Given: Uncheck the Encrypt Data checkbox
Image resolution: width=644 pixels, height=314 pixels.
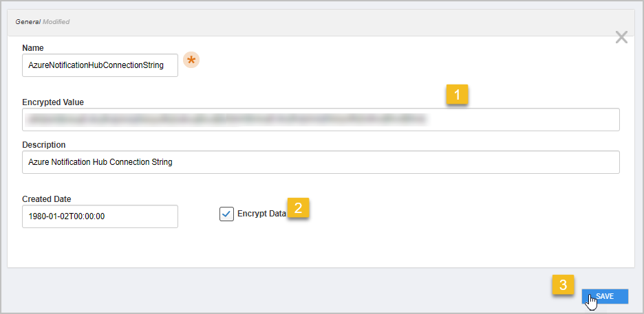Looking at the screenshot, I should tap(226, 214).
